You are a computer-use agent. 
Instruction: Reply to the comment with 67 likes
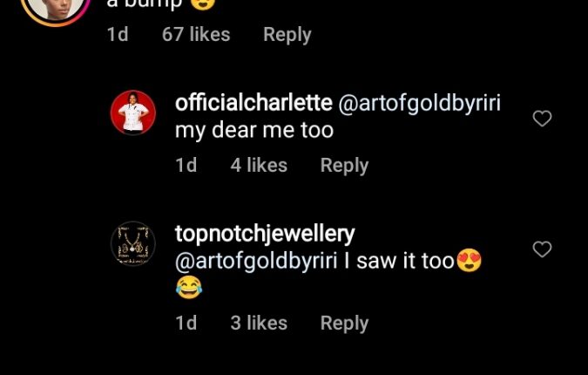287,35
